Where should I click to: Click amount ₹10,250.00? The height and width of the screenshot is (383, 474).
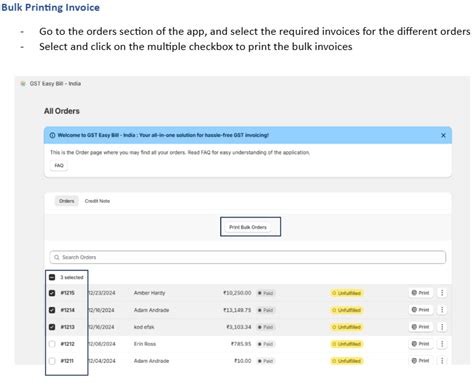pyautogui.click(x=237, y=293)
